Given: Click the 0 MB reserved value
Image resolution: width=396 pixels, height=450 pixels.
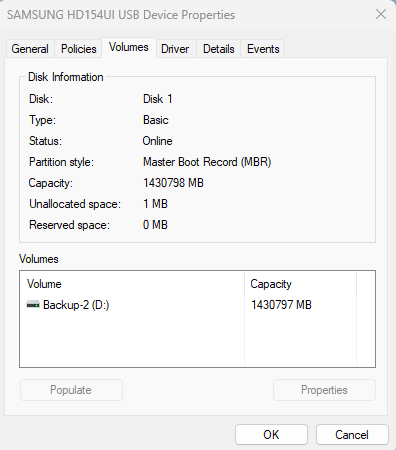Looking at the screenshot, I should pyautogui.click(x=155, y=225).
